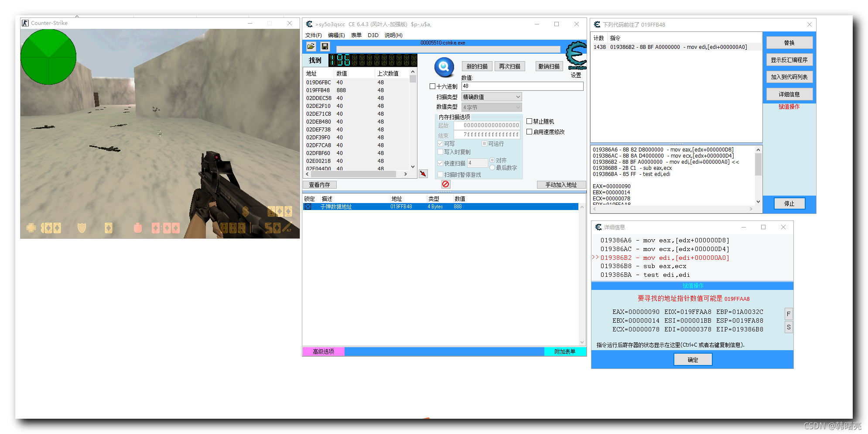
Task: Click the 显示反汇编程序 button
Action: point(789,60)
